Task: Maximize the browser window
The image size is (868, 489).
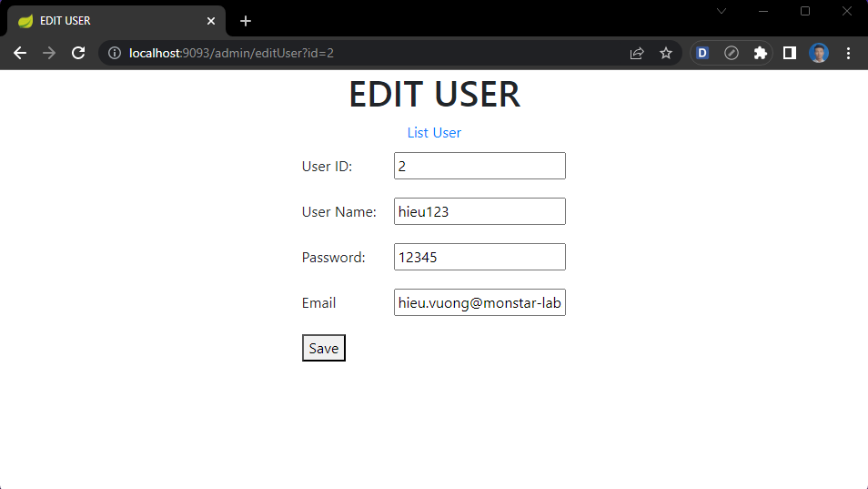Action: (805, 11)
